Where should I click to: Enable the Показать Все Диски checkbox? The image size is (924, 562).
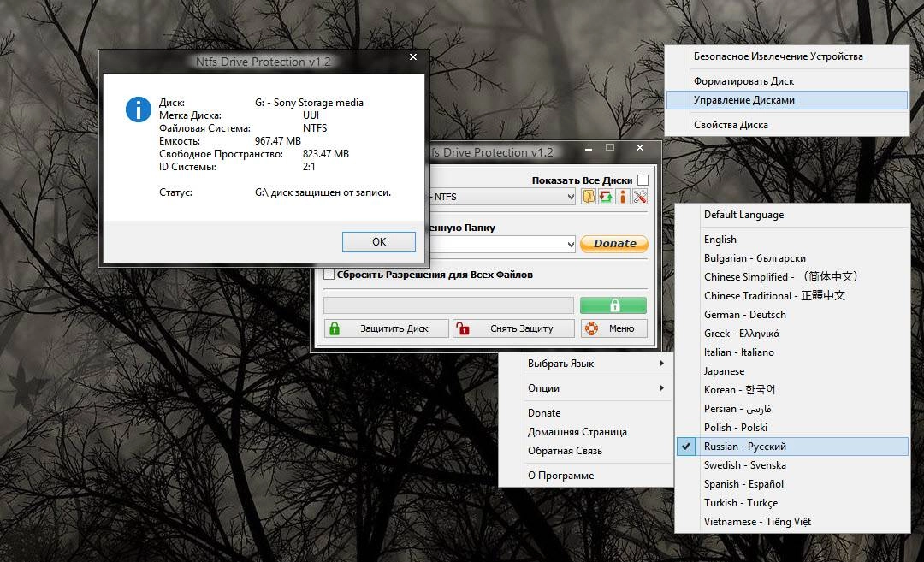tap(643, 180)
